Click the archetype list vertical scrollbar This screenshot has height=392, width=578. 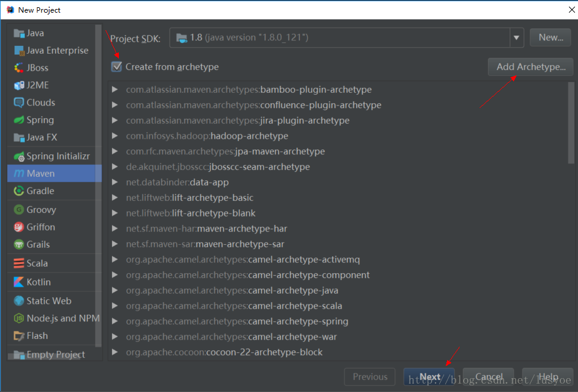571,123
